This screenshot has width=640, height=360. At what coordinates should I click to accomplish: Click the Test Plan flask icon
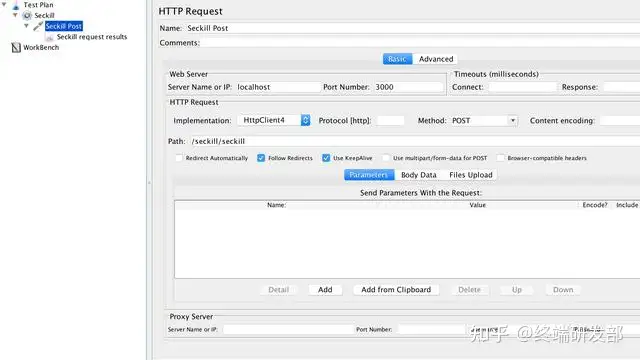(x=16, y=5)
